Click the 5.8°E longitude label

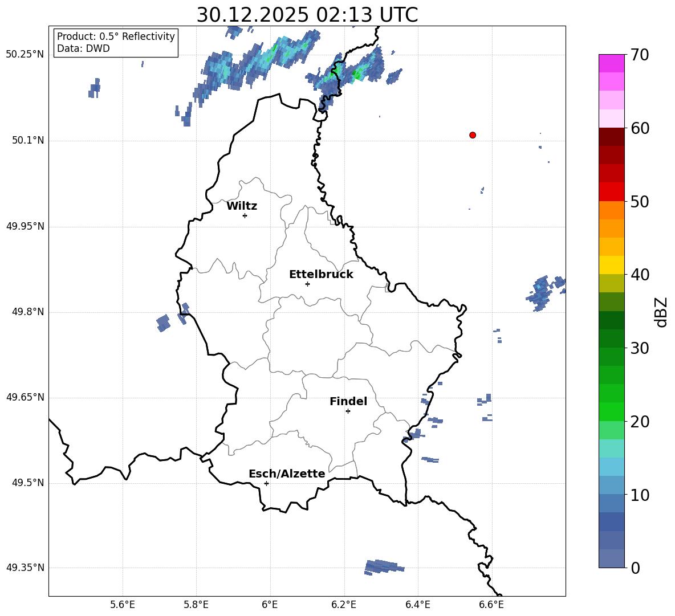(x=196, y=605)
